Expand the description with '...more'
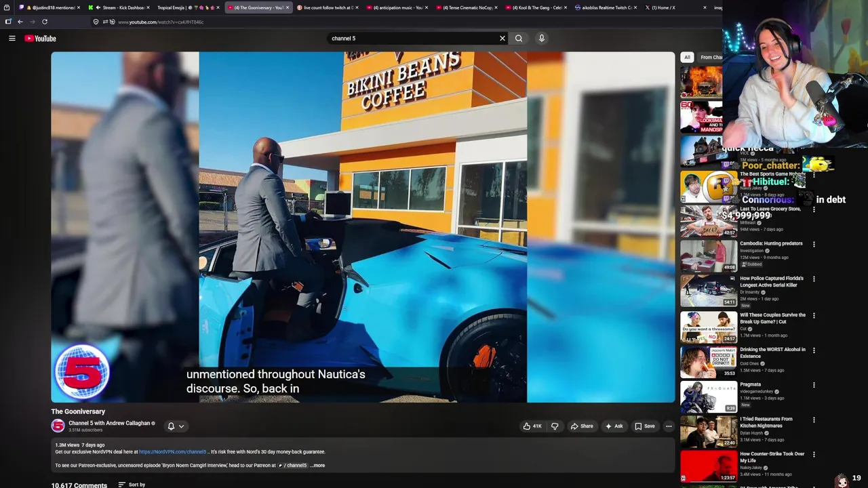The height and width of the screenshot is (488, 868). click(317, 466)
